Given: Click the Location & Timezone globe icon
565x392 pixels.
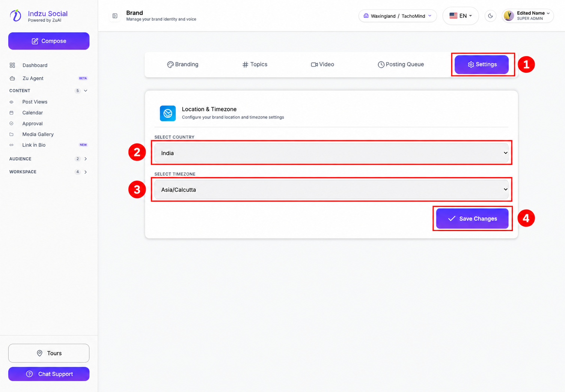Looking at the screenshot, I should [168, 113].
